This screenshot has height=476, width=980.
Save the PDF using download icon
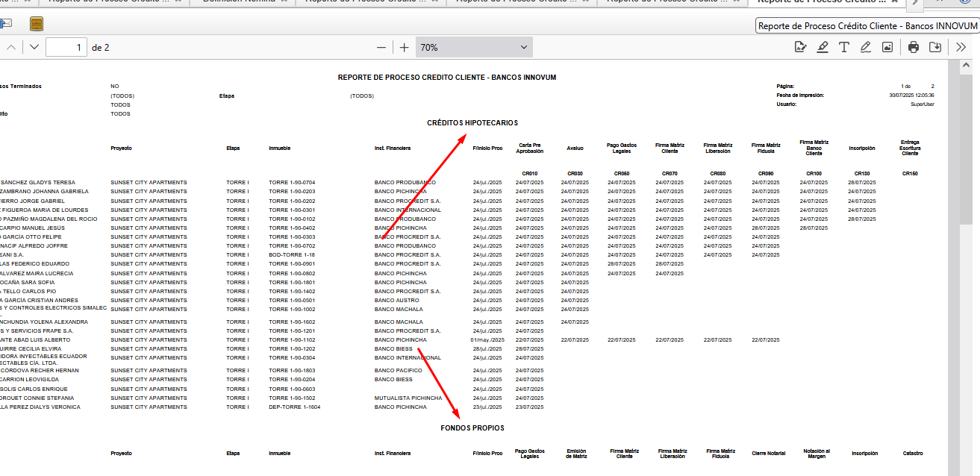click(x=935, y=47)
